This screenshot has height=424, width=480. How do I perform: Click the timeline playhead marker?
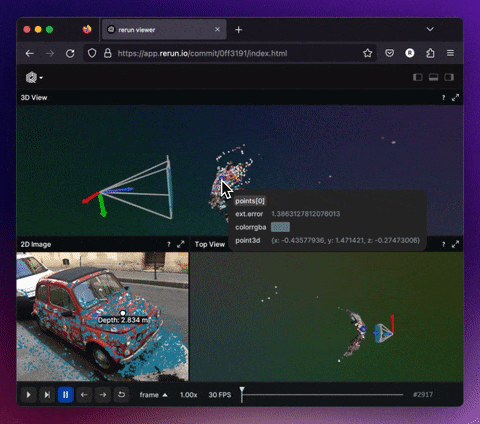pos(242,393)
